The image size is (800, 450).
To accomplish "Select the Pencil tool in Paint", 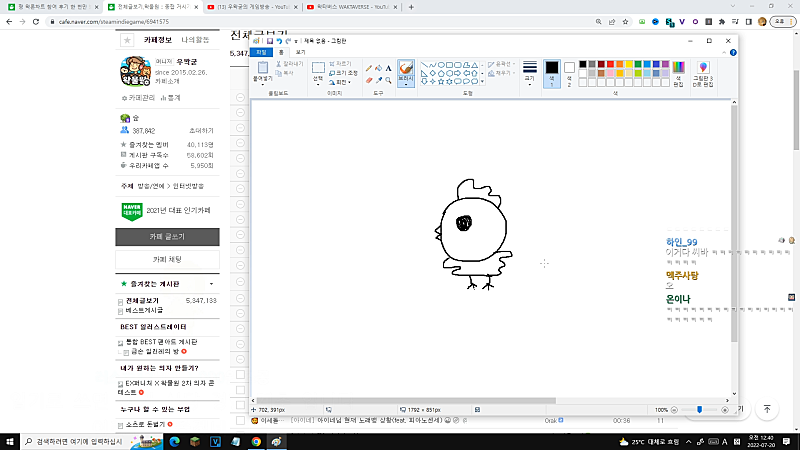I will click(x=370, y=68).
